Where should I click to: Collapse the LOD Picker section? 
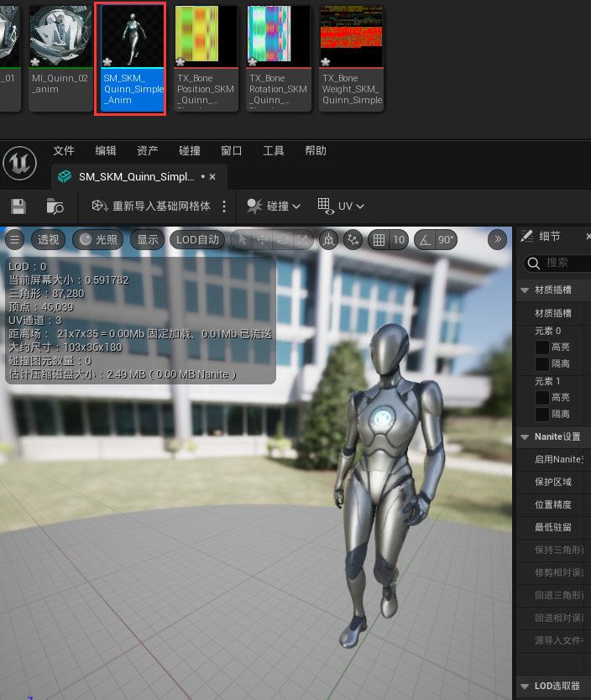525,687
